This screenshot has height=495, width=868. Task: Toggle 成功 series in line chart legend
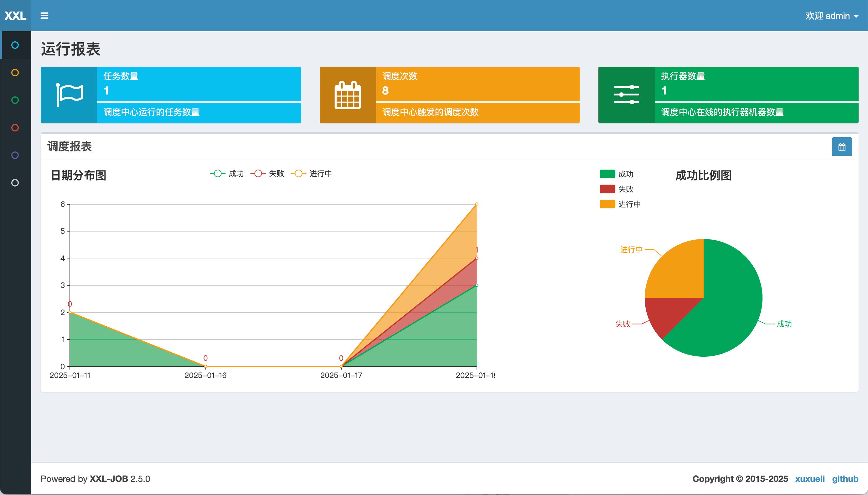point(227,173)
